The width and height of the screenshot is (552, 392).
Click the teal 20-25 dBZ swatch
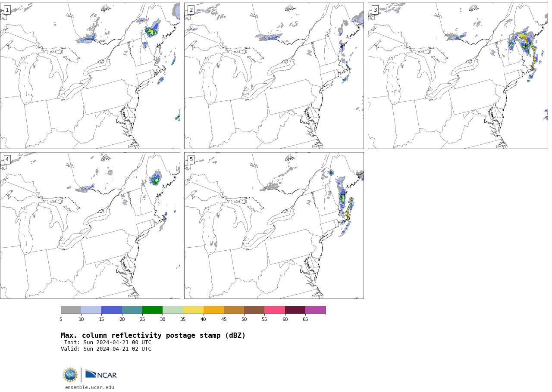pos(132,310)
